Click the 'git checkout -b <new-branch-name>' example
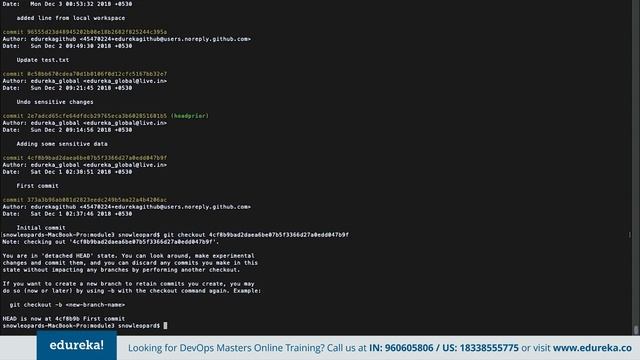Image resolution: width=640 pixels, height=360 pixels. click(67, 305)
